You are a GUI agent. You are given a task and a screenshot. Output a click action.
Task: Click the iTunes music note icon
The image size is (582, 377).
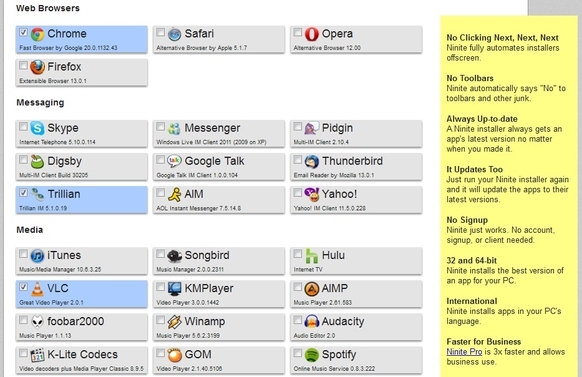37,256
